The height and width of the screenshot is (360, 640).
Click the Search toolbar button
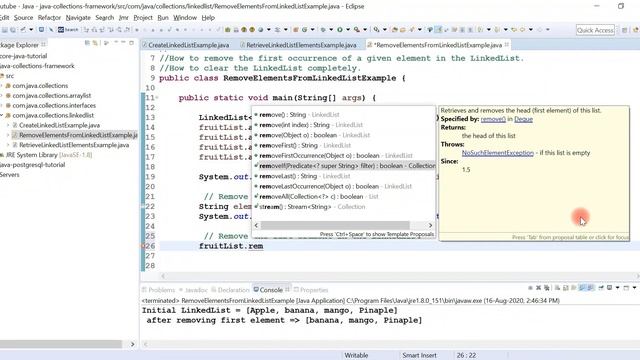point(68,30)
